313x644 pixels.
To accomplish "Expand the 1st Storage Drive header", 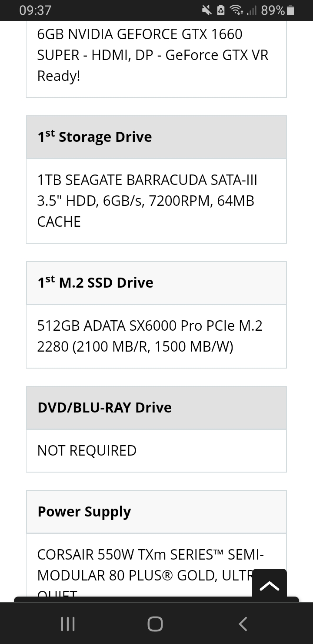I will (156, 137).
